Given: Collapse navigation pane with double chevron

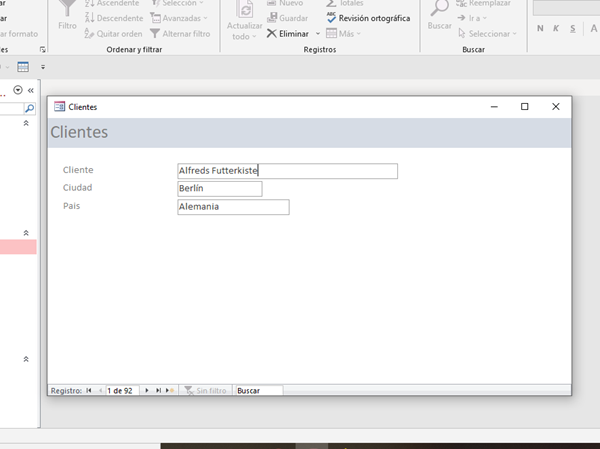Looking at the screenshot, I should coord(31,90).
